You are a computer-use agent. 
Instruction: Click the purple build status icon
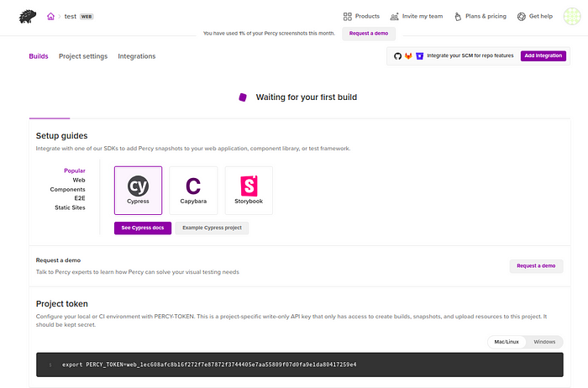[243, 97]
